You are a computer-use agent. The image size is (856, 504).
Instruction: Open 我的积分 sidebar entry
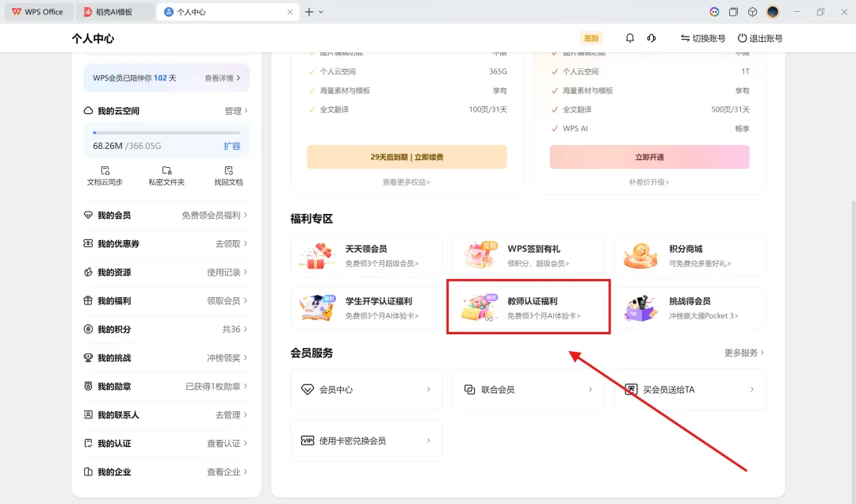click(166, 330)
